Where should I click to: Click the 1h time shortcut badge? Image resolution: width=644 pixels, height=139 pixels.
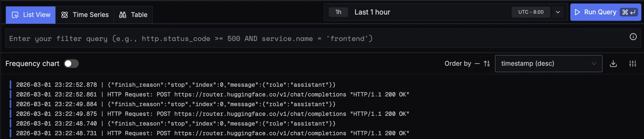pyautogui.click(x=338, y=12)
